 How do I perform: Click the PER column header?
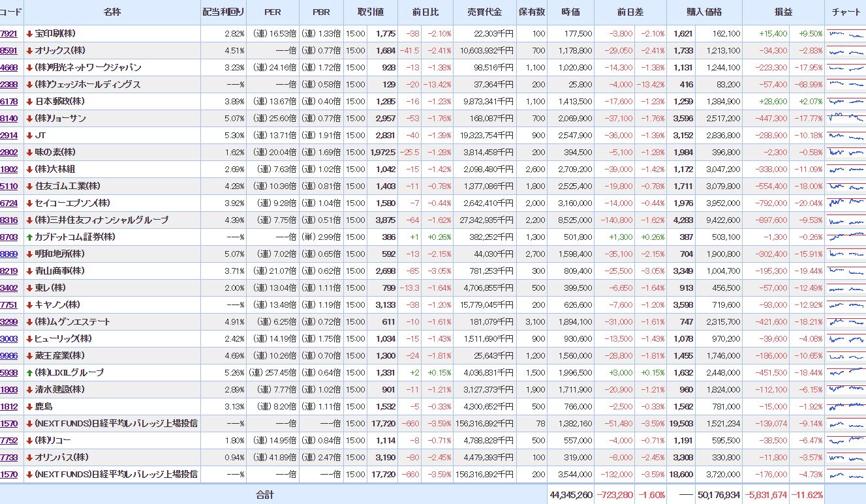pyautogui.click(x=273, y=12)
